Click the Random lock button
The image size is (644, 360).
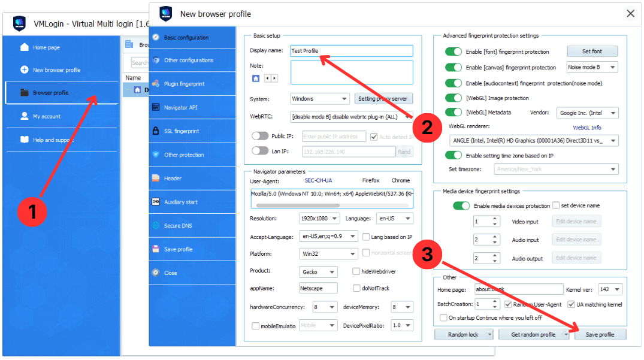[463, 335]
